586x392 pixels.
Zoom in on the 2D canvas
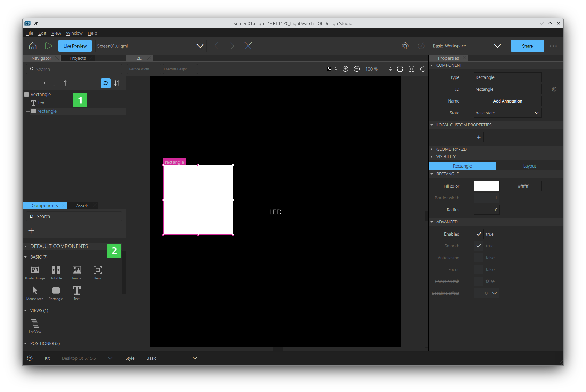coord(345,69)
